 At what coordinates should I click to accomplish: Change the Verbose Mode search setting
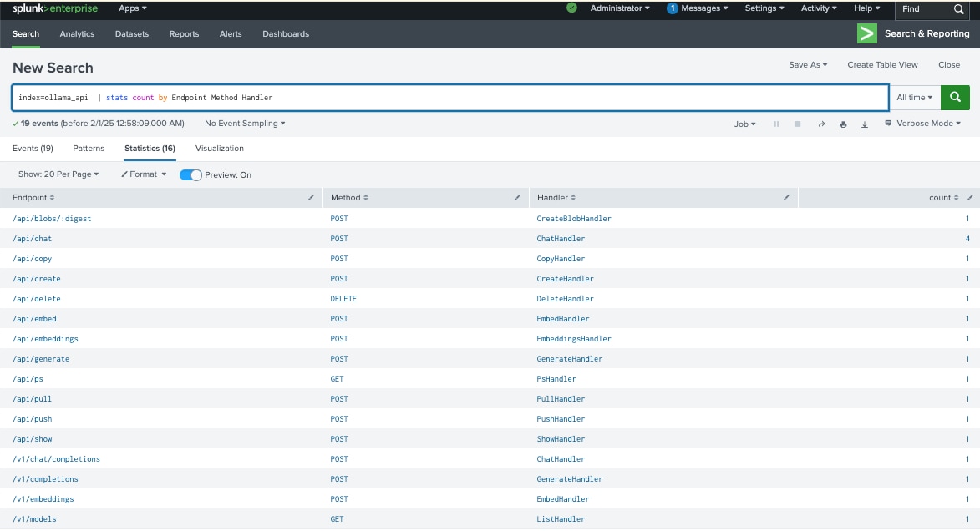pyautogui.click(x=922, y=124)
